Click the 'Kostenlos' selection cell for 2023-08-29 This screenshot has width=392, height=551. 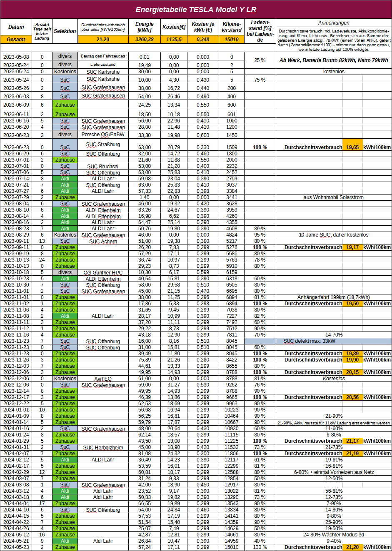(65, 235)
